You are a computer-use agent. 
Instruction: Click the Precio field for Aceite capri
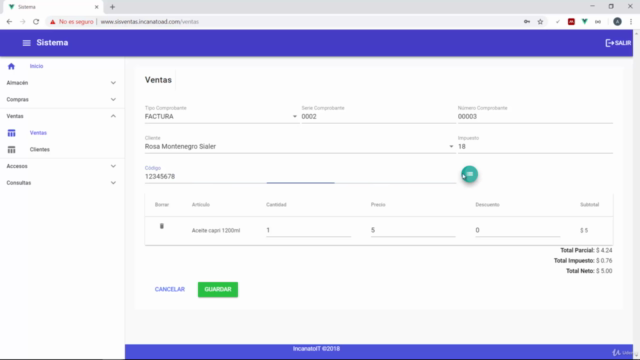pos(413,230)
